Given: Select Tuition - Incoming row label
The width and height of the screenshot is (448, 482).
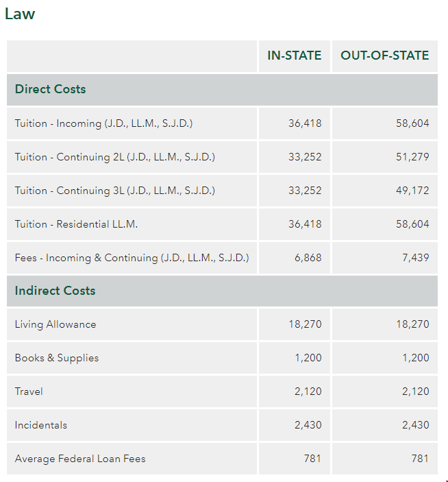Looking at the screenshot, I should pos(104,123).
